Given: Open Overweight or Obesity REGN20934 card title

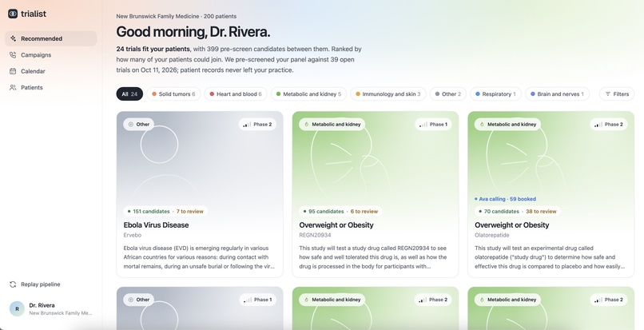Looking at the screenshot, I should coord(336,225).
